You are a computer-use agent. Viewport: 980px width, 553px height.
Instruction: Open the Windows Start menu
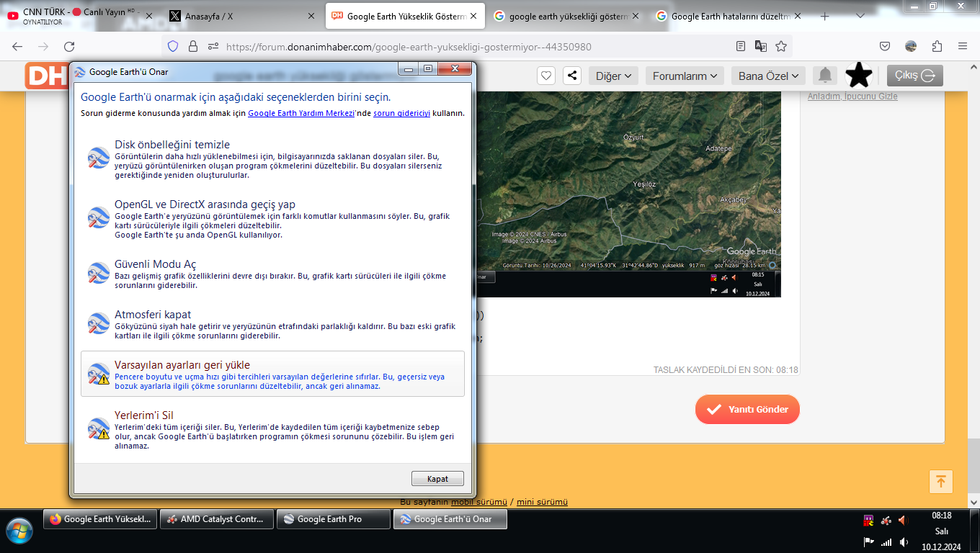(19, 531)
